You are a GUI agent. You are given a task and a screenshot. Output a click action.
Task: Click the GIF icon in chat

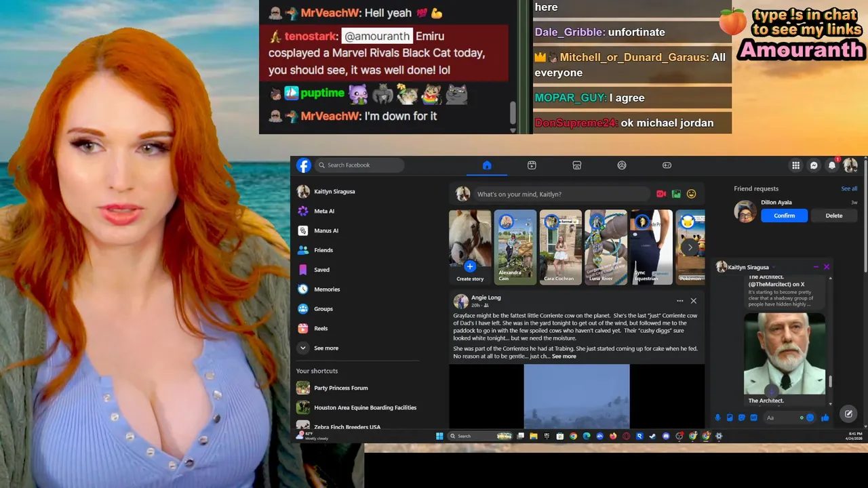753,418
